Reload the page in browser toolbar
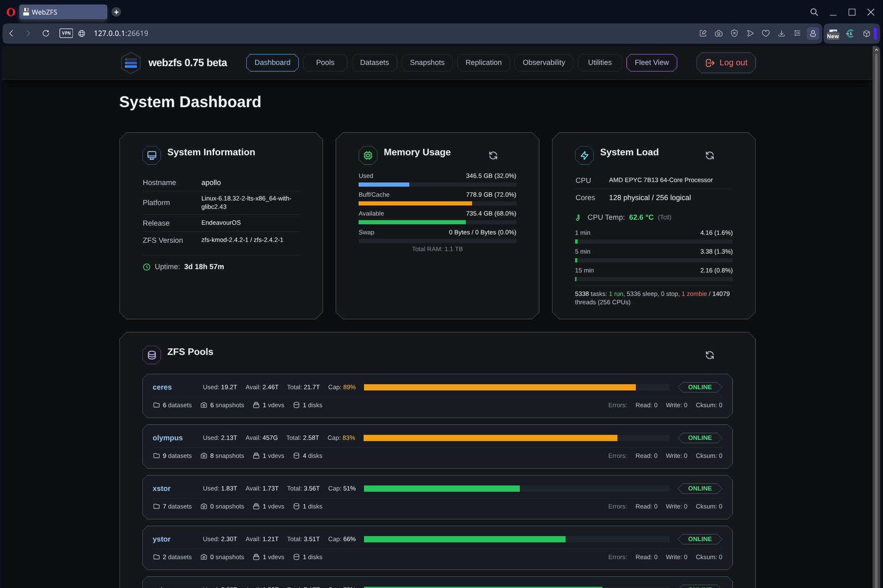883x588 pixels. [46, 33]
